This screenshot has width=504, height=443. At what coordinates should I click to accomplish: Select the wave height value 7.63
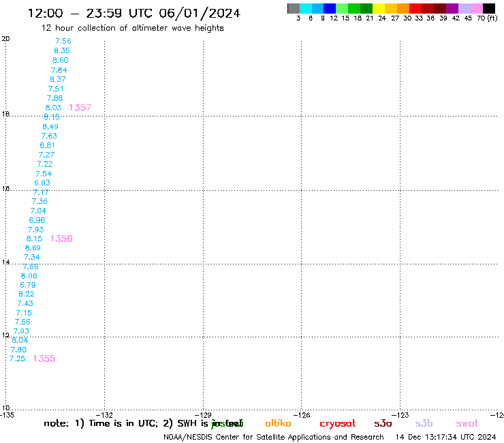[49, 136]
